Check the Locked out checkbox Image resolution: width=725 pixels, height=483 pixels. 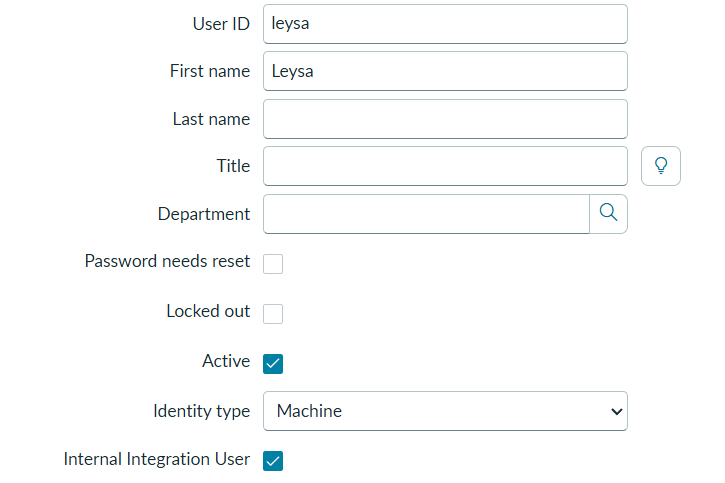pyautogui.click(x=273, y=313)
